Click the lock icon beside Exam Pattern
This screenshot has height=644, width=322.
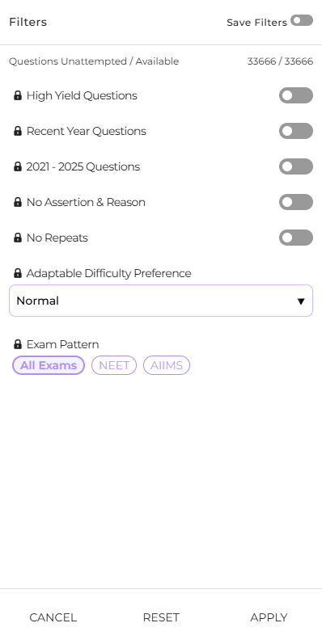(18, 344)
